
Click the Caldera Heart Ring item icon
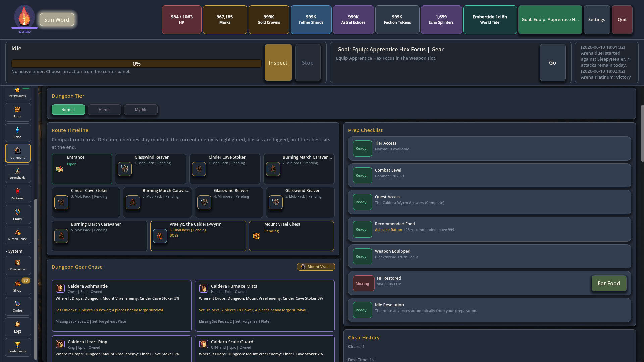60,344
